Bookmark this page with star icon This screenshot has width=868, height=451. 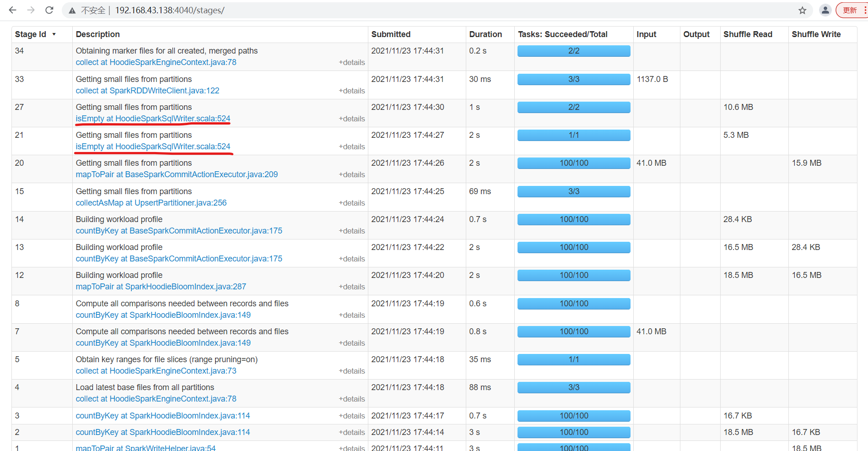(x=802, y=11)
